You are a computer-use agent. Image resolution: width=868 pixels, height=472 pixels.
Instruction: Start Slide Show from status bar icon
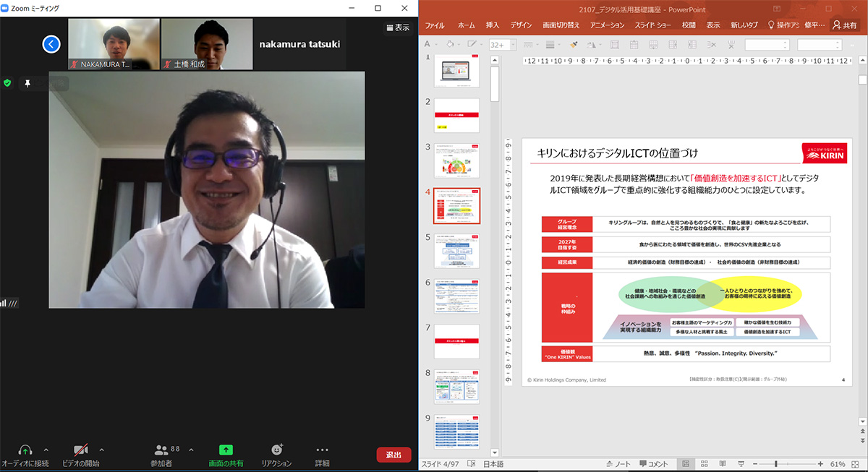[741, 464]
